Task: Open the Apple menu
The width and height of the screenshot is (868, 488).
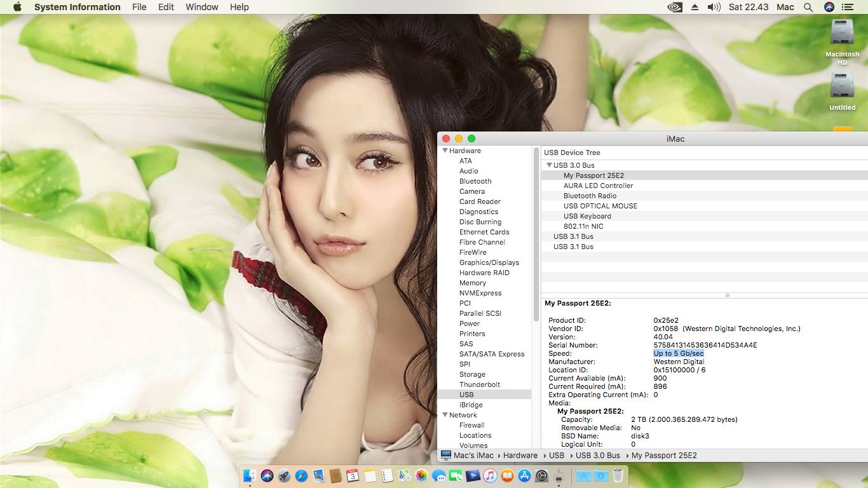Action: point(17,7)
